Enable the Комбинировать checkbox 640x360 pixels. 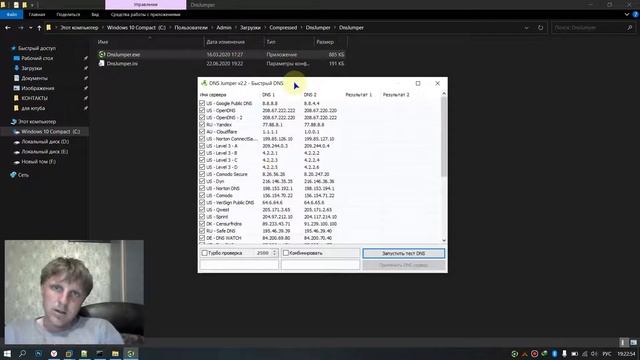click(x=286, y=253)
